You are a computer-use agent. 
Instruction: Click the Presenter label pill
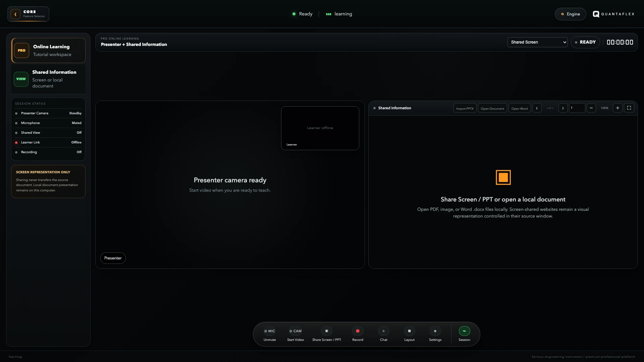pyautogui.click(x=113, y=258)
